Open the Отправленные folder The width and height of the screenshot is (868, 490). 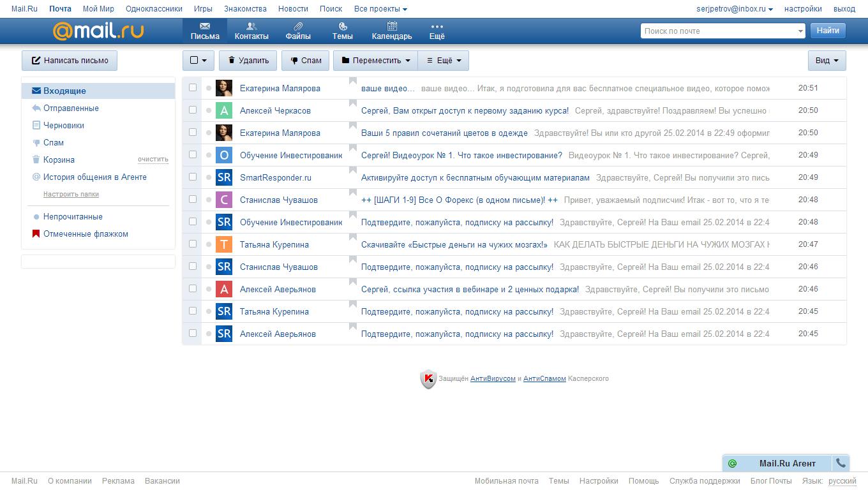71,108
